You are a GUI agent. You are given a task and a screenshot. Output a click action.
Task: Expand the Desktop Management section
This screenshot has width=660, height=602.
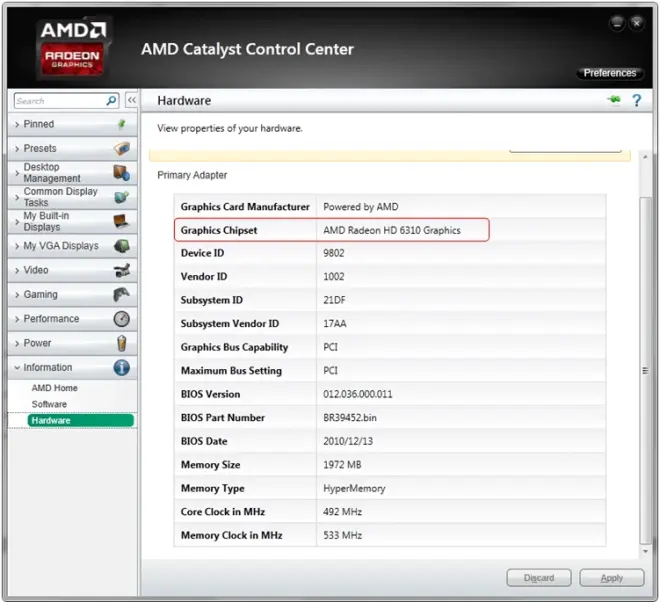coord(72,173)
